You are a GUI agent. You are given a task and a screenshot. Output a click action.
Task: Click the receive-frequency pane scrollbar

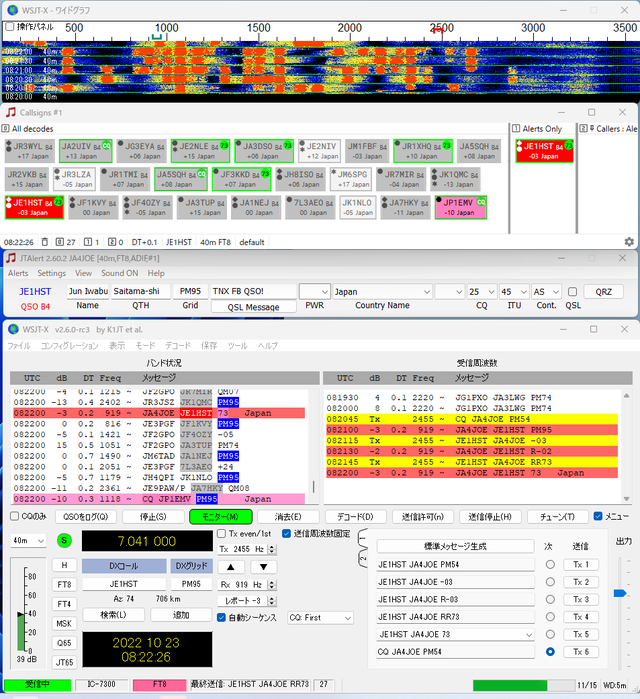point(626,447)
